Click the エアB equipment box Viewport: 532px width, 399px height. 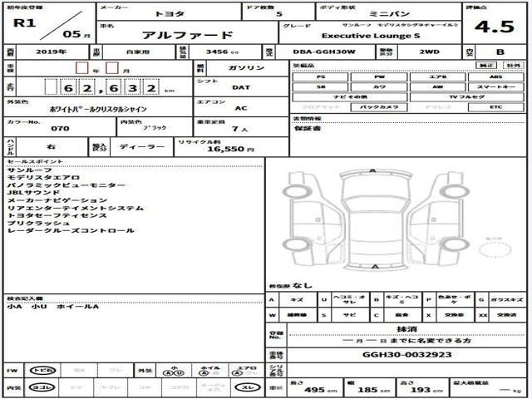click(x=437, y=77)
